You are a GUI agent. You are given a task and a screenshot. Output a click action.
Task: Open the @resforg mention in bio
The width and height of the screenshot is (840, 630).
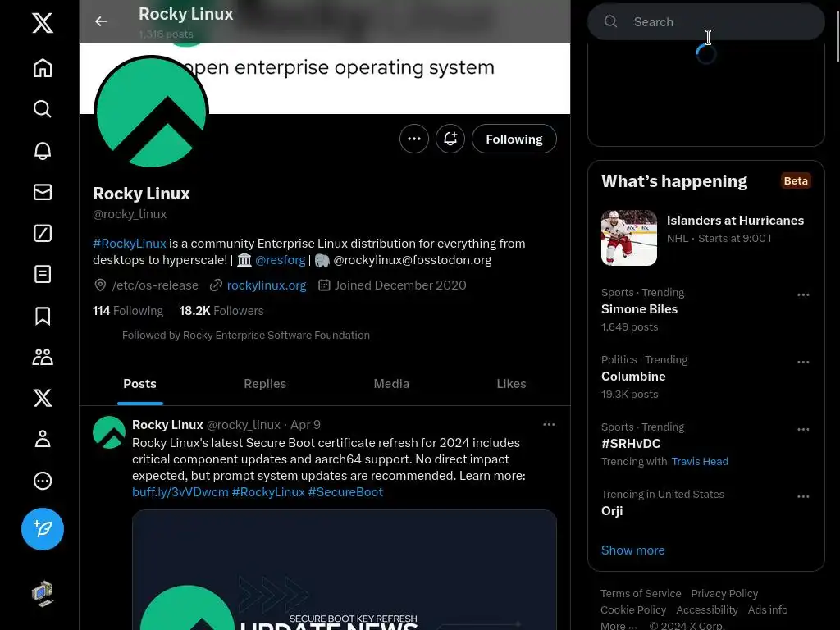pos(281,260)
